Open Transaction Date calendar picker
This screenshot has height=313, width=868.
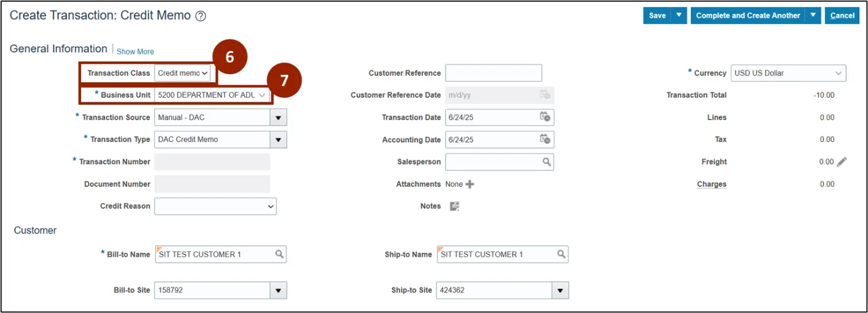(x=545, y=117)
